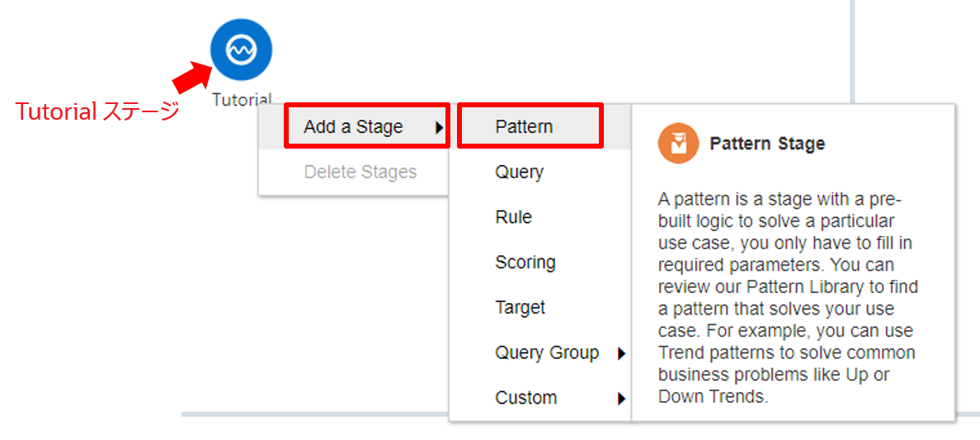Click the red Tutorial ステージ annotation text
This screenshot has height=440, width=980.
[x=98, y=111]
